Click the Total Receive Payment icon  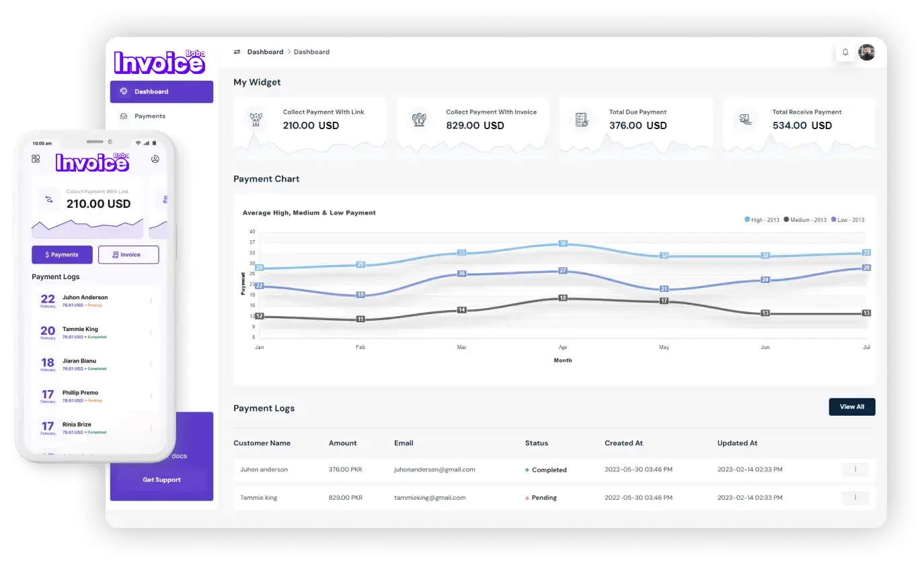(744, 120)
